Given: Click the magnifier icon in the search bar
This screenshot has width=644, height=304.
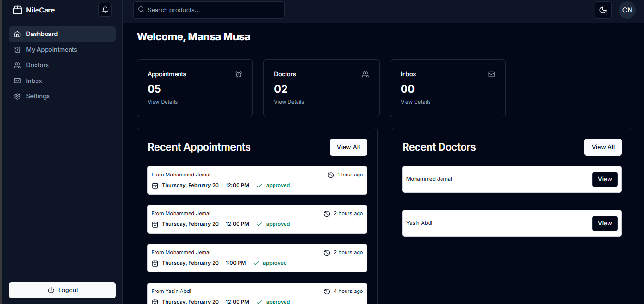Looking at the screenshot, I should pyautogui.click(x=141, y=10).
